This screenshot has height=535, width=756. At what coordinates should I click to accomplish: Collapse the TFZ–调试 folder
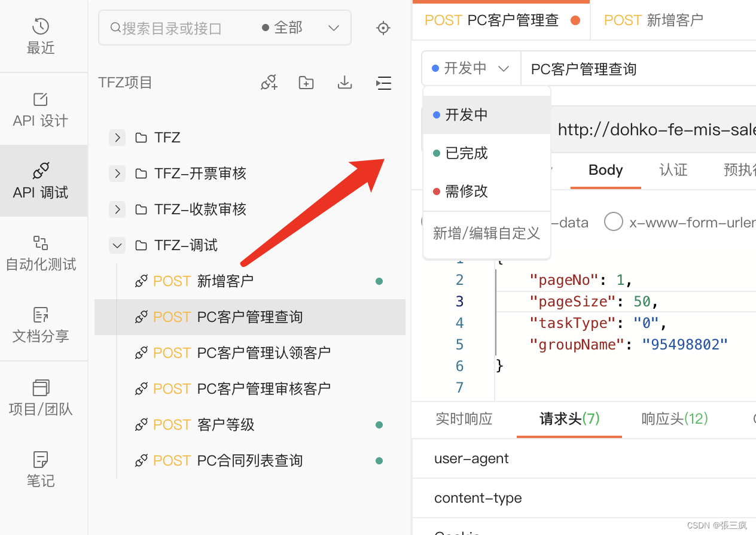click(x=117, y=245)
